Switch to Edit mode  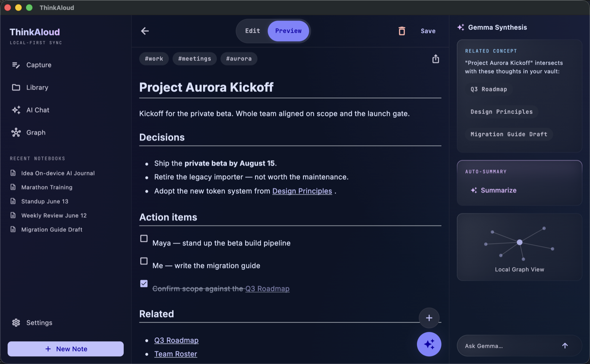252,31
